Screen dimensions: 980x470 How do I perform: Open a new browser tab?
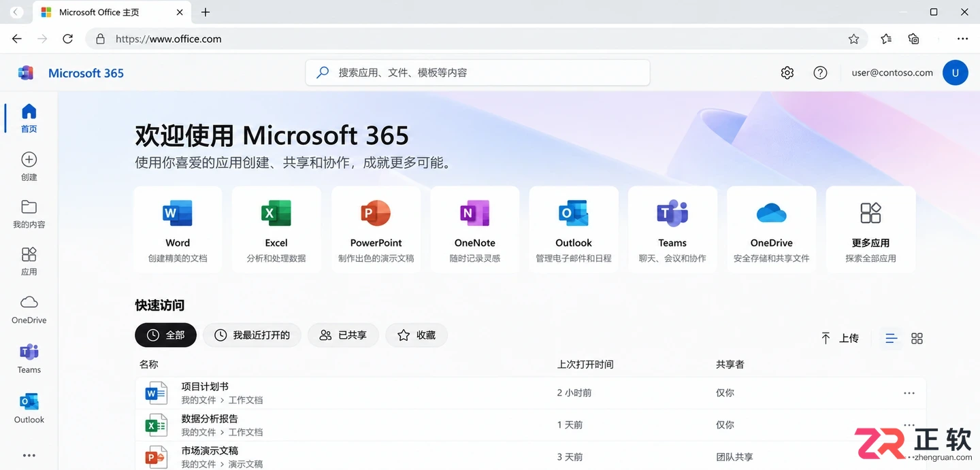pos(206,12)
